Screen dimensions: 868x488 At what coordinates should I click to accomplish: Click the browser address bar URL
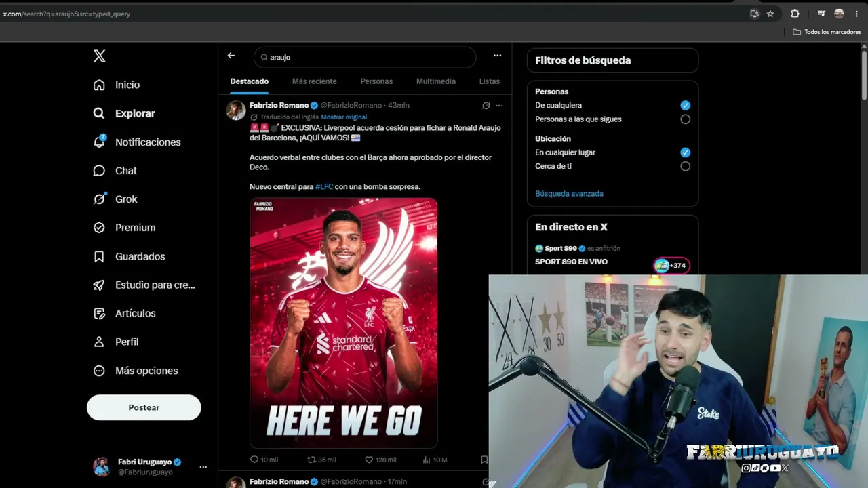[x=66, y=14]
